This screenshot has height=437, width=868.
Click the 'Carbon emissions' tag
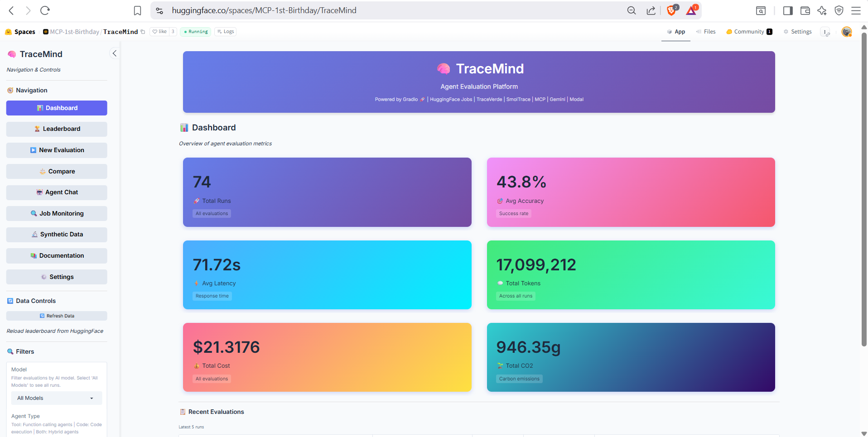click(x=519, y=379)
